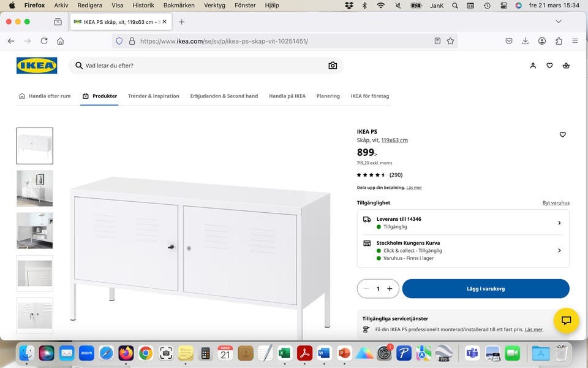
Task: Toggle reader view icon in address bar
Action: [437, 41]
